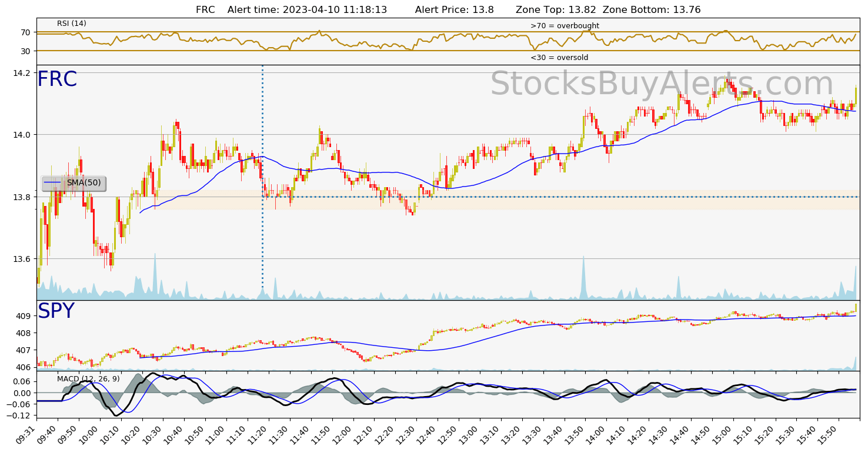Image resolution: width=868 pixels, height=452 pixels.
Task: Click the 14.2 price axis label
Action: [22, 73]
